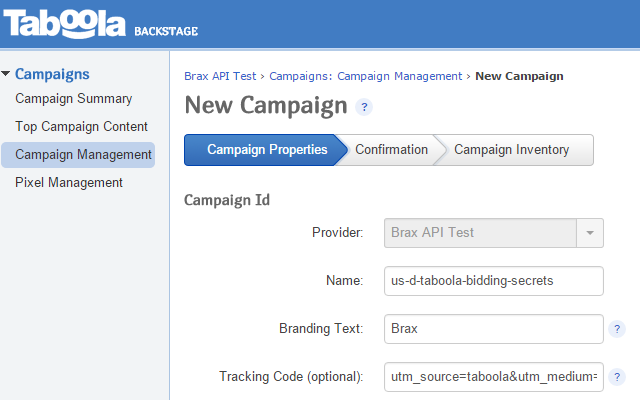Image resolution: width=640 pixels, height=400 pixels.
Task: Collapse the Campaigns section triangle
Action: pos(7,74)
